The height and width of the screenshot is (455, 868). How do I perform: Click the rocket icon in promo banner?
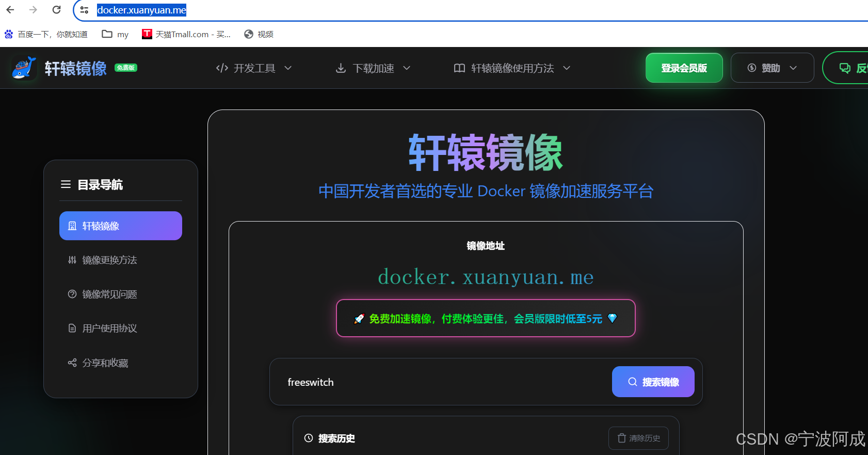tap(359, 319)
